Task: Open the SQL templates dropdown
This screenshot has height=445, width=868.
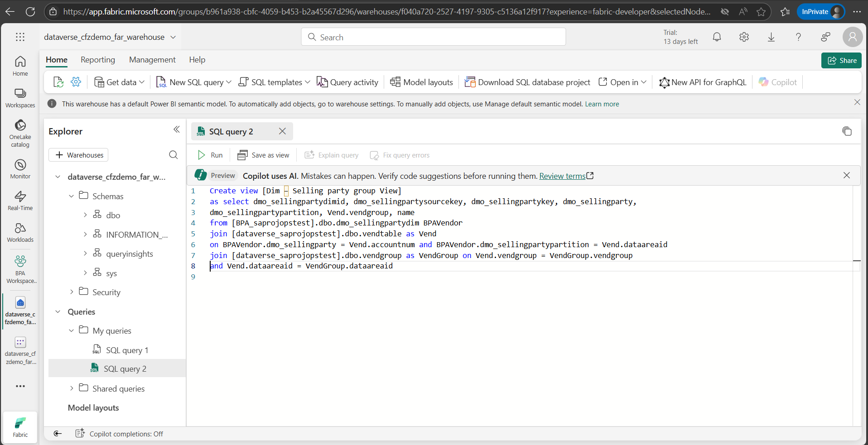Action: 308,82
